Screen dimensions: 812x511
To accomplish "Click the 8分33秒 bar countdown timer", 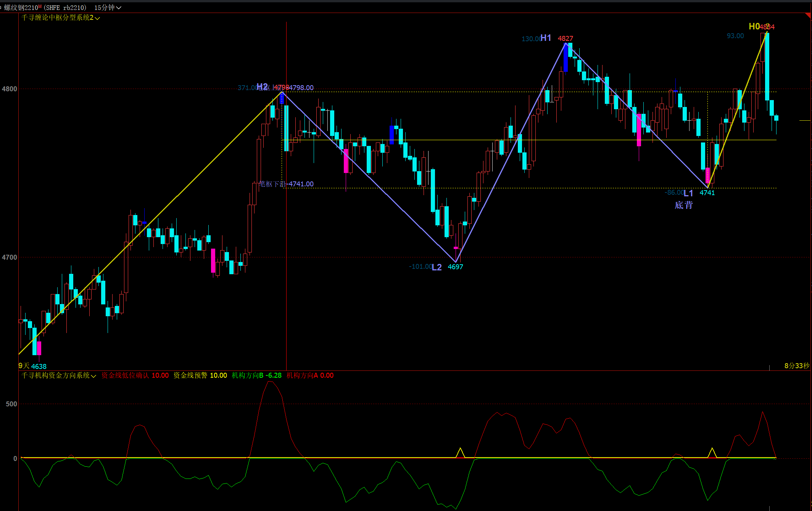I will click(x=796, y=365).
